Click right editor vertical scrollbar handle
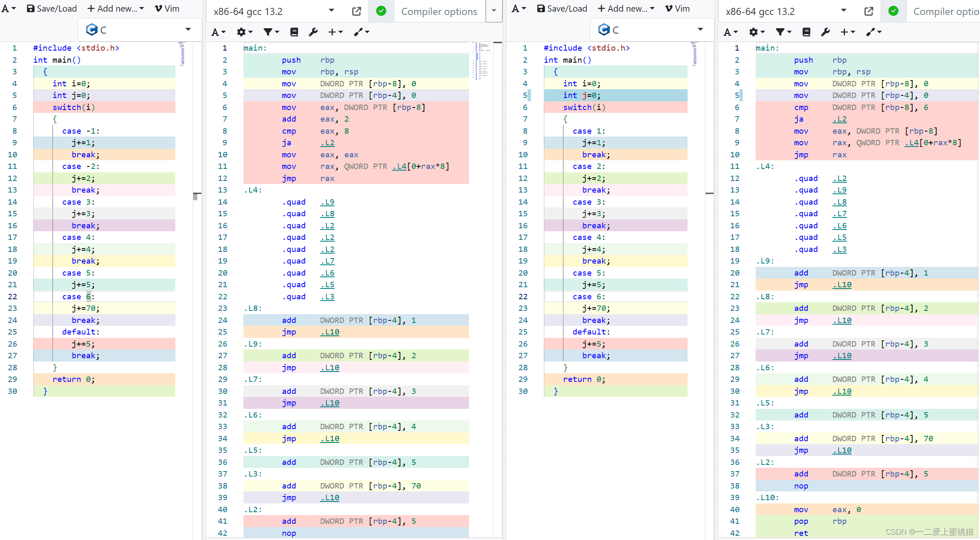Screen dimensions: 980x540 [x=710, y=193]
